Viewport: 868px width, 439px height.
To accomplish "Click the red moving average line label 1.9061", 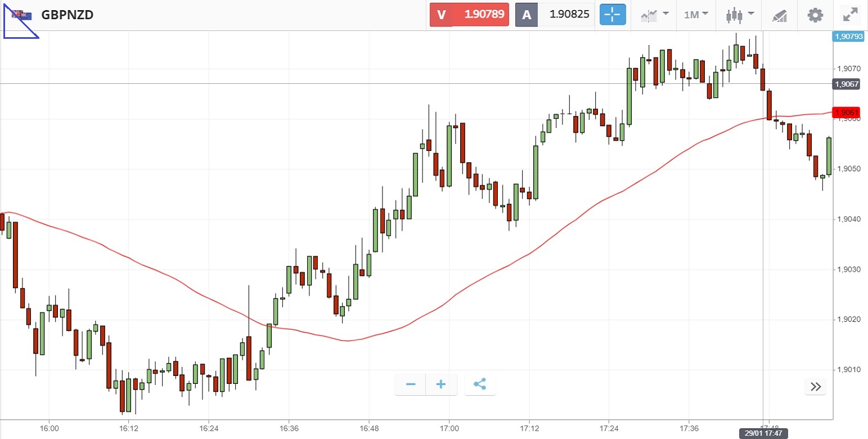I will pyautogui.click(x=847, y=113).
